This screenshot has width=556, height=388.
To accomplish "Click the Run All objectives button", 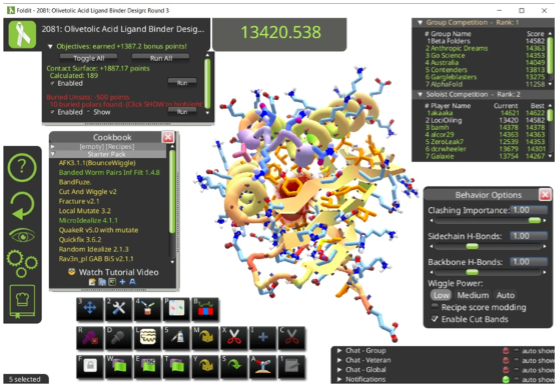I will click(x=161, y=58).
